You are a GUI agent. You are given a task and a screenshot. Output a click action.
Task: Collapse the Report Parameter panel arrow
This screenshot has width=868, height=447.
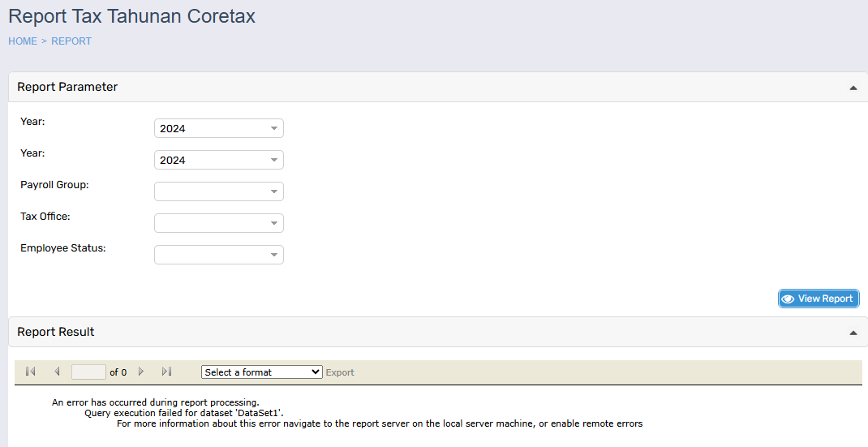853,88
